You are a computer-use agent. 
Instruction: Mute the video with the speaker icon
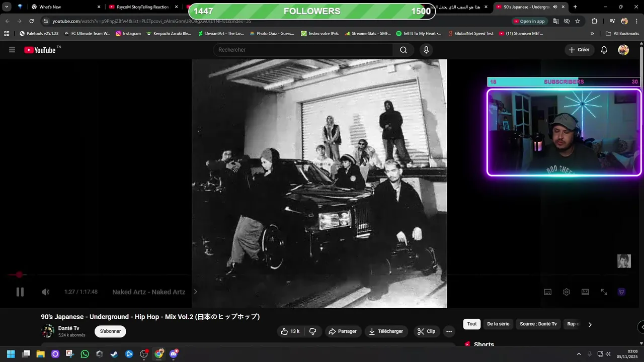45,292
